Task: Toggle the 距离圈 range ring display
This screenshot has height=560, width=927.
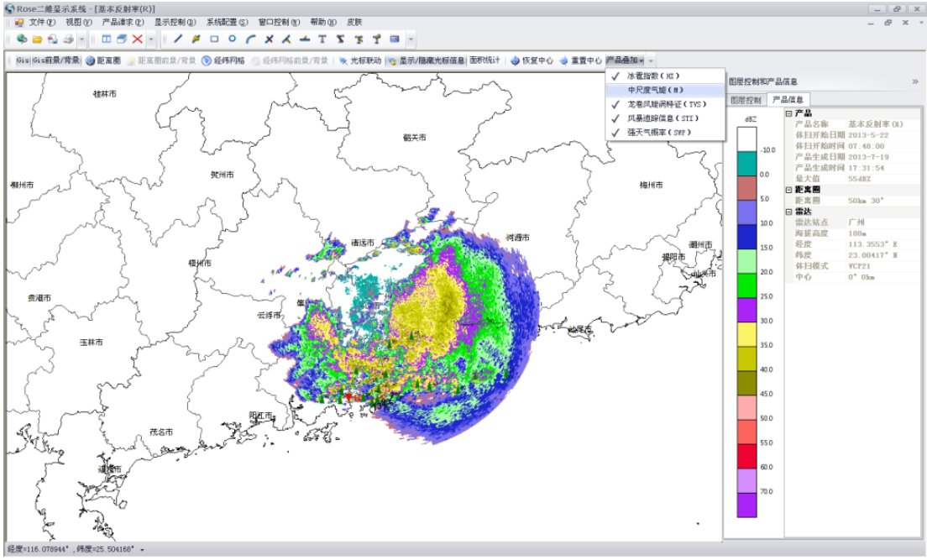Action: pos(103,60)
